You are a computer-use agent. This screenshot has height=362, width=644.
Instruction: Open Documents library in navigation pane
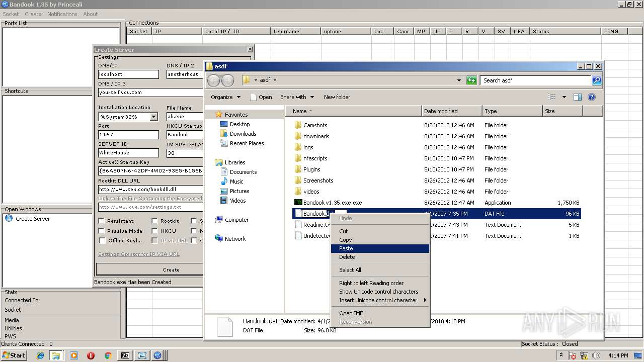coord(243,172)
